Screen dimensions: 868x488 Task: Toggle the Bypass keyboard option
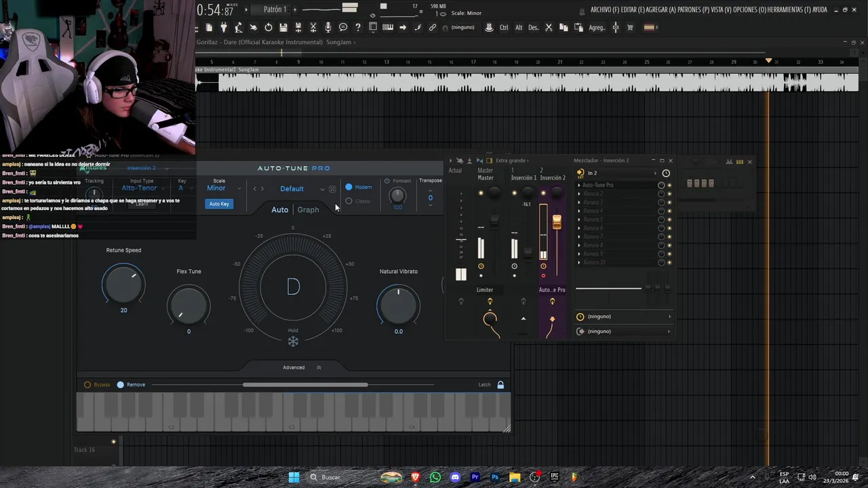tap(87, 384)
